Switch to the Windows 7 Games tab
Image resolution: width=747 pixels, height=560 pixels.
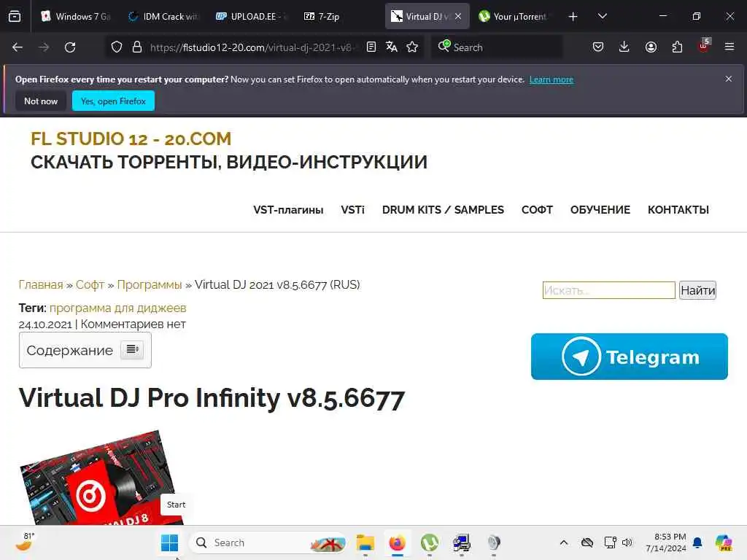pyautogui.click(x=77, y=16)
